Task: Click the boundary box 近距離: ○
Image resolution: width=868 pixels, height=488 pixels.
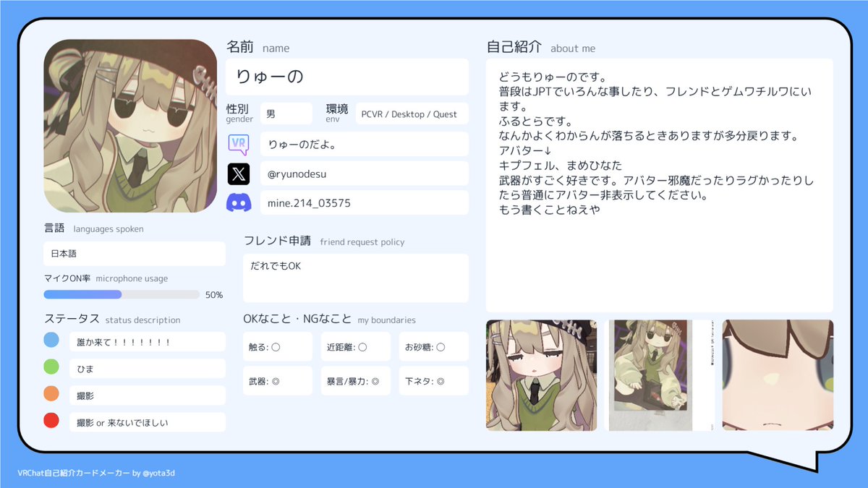Action: point(356,347)
